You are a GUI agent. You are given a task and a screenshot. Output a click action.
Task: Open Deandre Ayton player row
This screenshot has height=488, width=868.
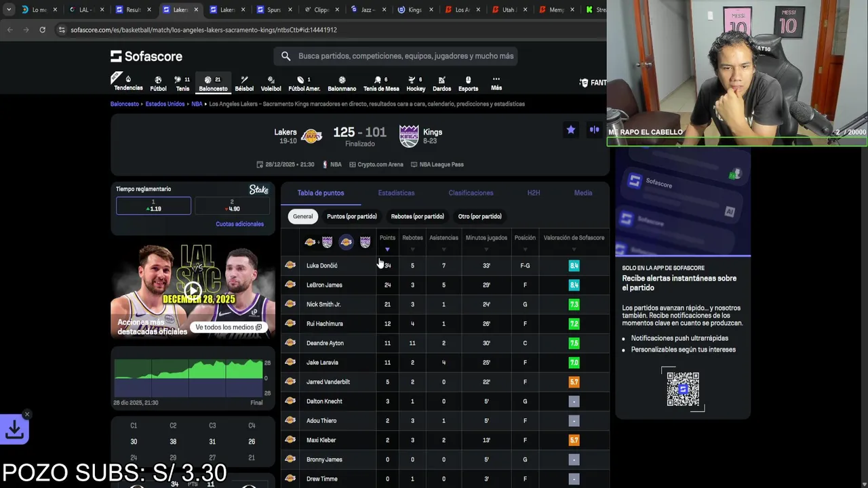click(445, 343)
